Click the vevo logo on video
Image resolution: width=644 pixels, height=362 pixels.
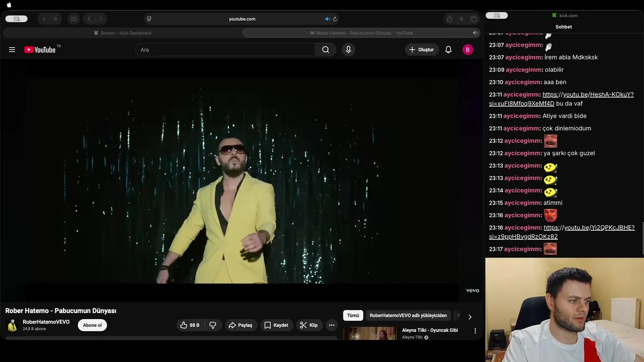coord(472,291)
